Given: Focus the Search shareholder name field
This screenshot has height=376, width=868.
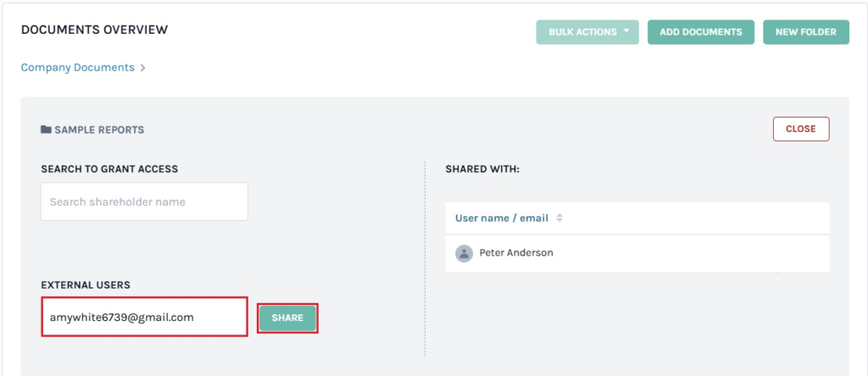Looking at the screenshot, I should [144, 202].
